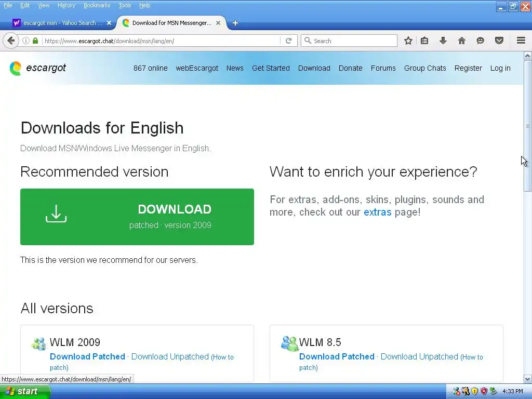Open downloads arrow icon in toolbar
This screenshot has height=399, width=532.
[x=443, y=41]
